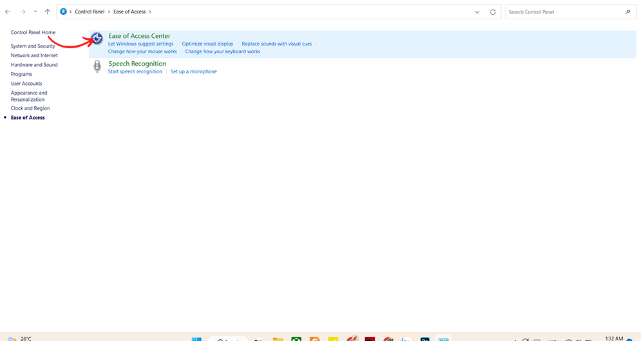
Task: Select Ease of Access in sidebar
Action: coord(28,117)
